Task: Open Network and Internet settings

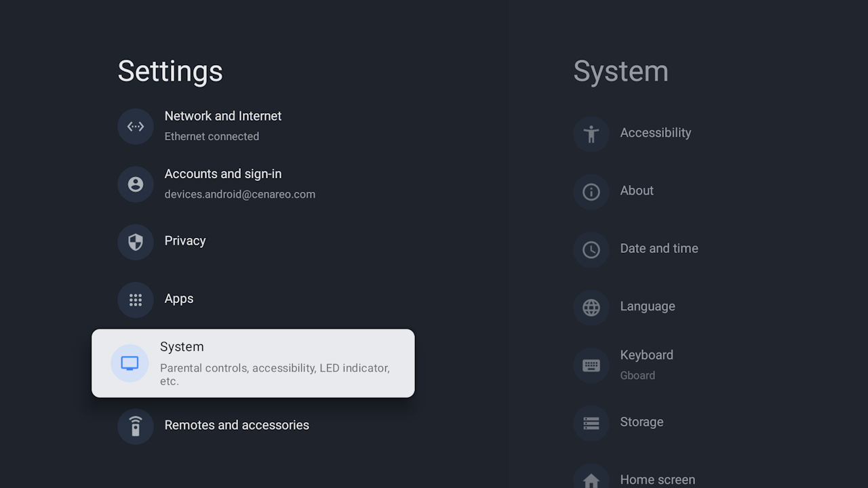Action: (x=253, y=126)
